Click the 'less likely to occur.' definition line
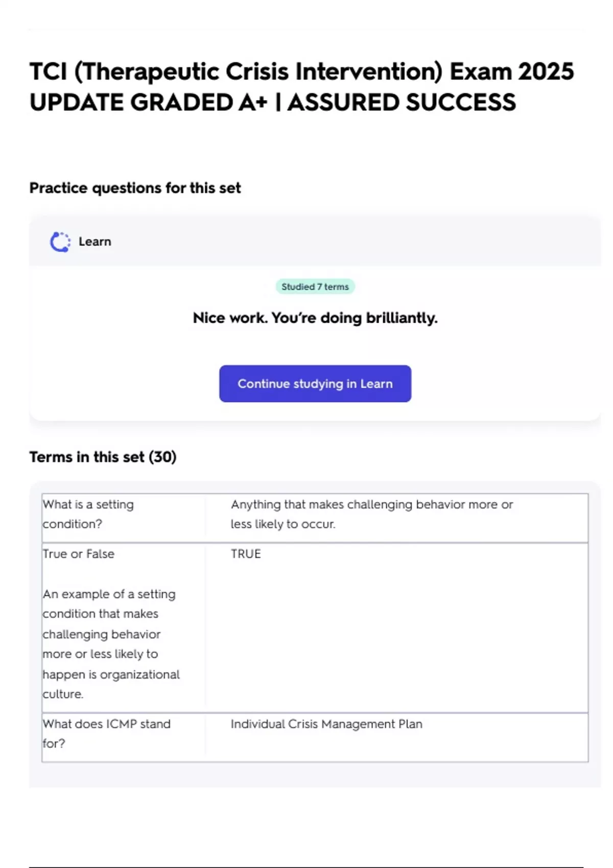The height and width of the screenshot is (868, 613). click(283, 524)
